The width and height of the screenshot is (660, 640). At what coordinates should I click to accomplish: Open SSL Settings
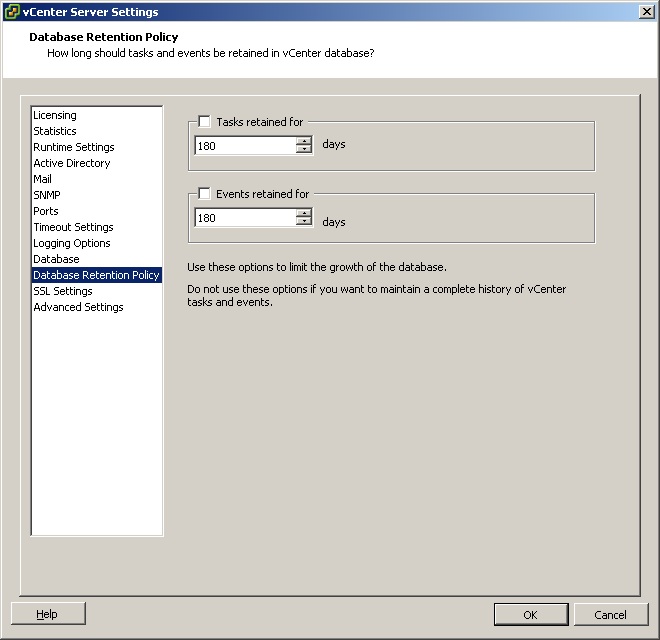click(x=97, y=291)
